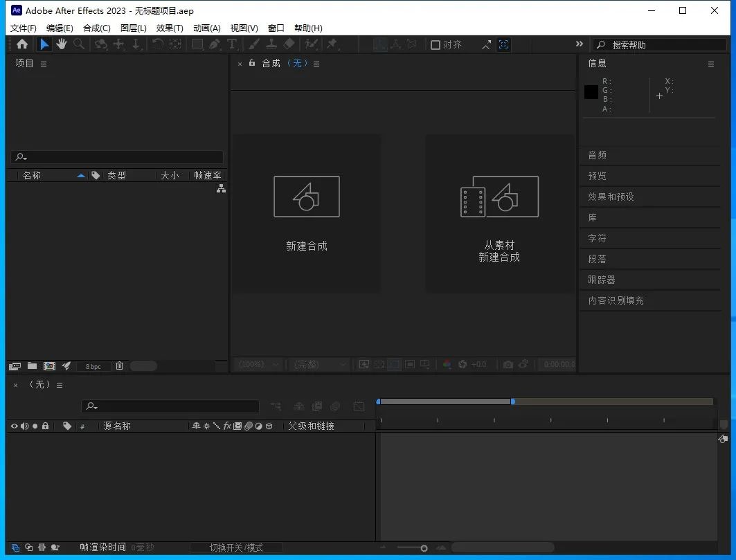Open the Home screen icon
736x560 pixels.
coord(23,44)
